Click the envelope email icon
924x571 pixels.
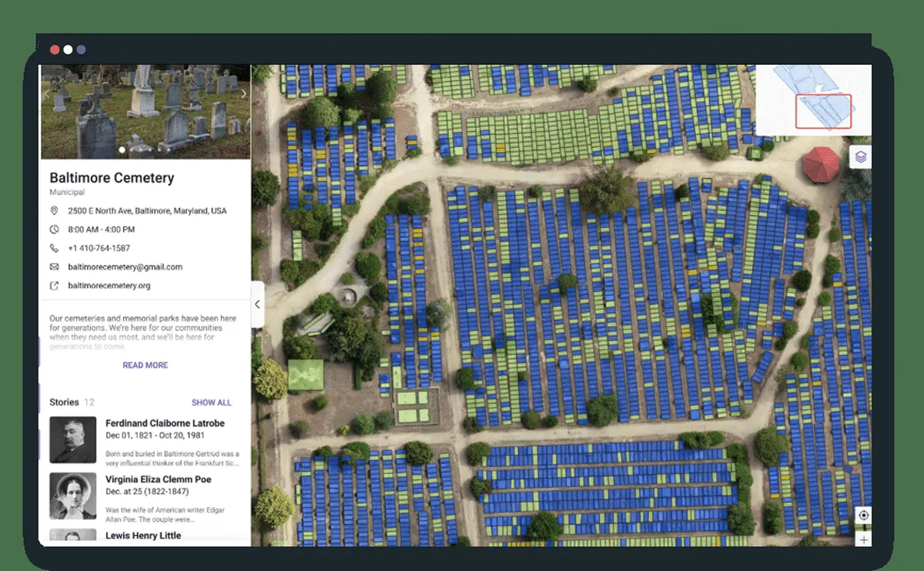tap(55, 267)
